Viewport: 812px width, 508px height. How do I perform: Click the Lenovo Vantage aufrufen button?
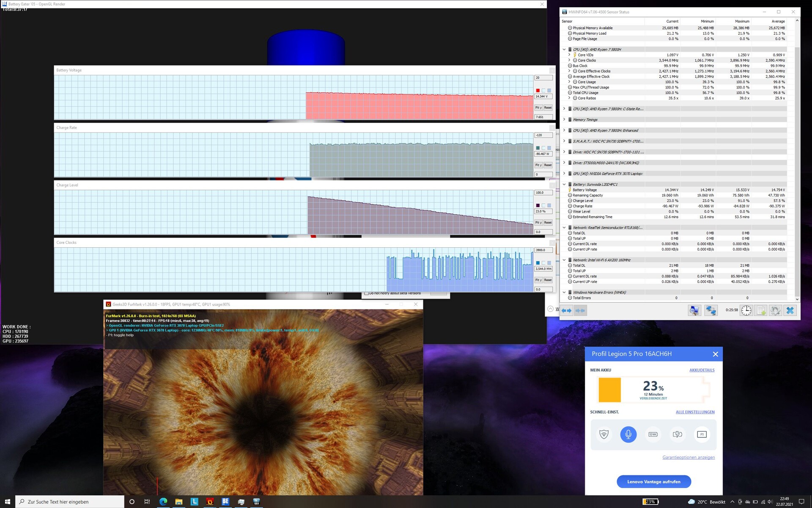653,481
